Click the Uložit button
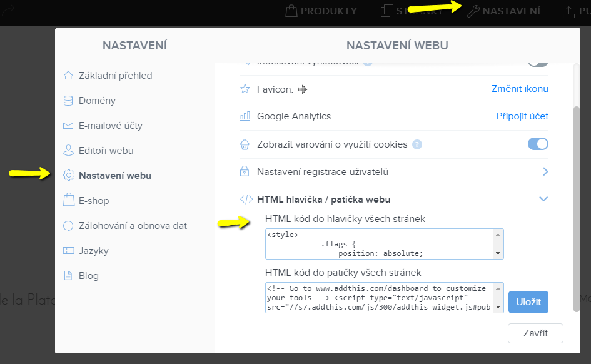This screenshot has width=591, height=364. (528, 302)
